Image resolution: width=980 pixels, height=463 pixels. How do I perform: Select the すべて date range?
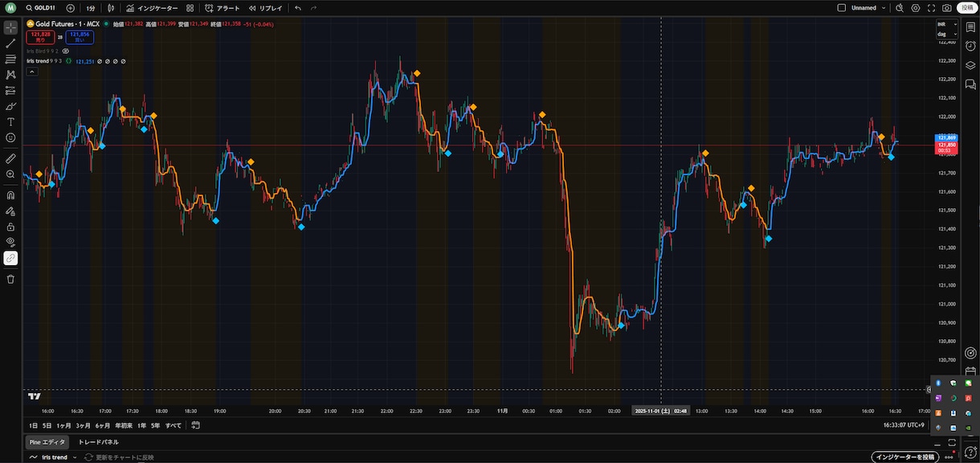(x=174, y=425)
